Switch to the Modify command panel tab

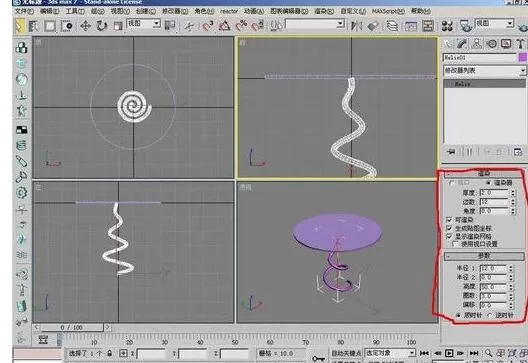(x=462, y=44)
